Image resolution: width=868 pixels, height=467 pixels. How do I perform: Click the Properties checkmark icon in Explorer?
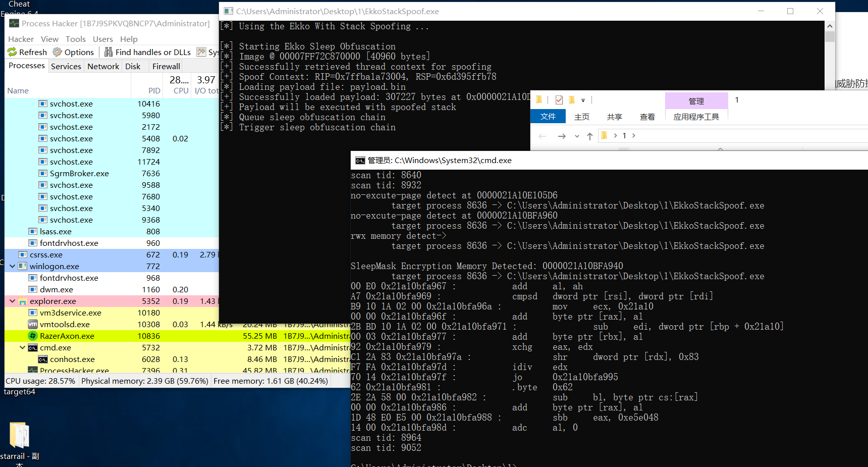click(x=559, y=100)
